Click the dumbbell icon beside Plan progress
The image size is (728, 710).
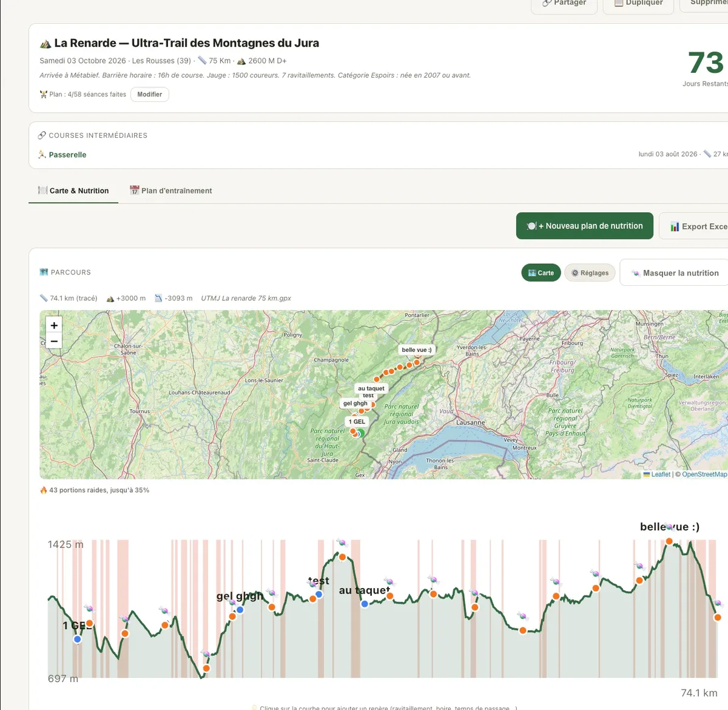(x=43, y=94)
